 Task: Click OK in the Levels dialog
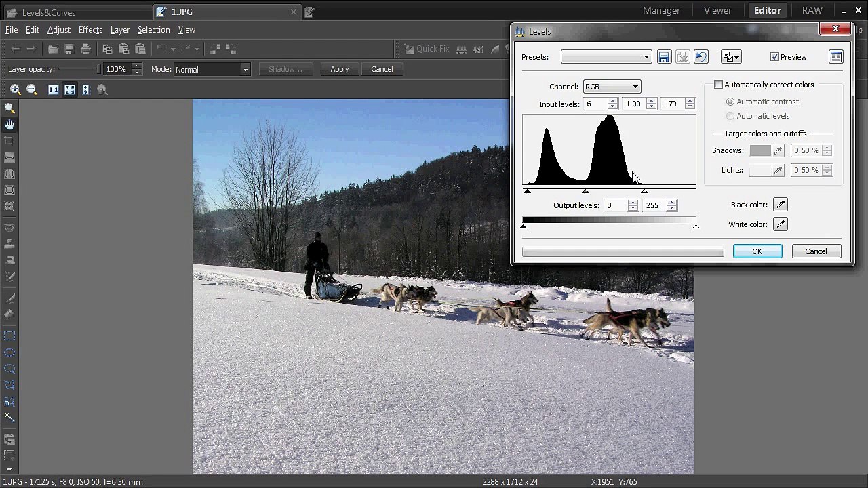pos(757,251)
